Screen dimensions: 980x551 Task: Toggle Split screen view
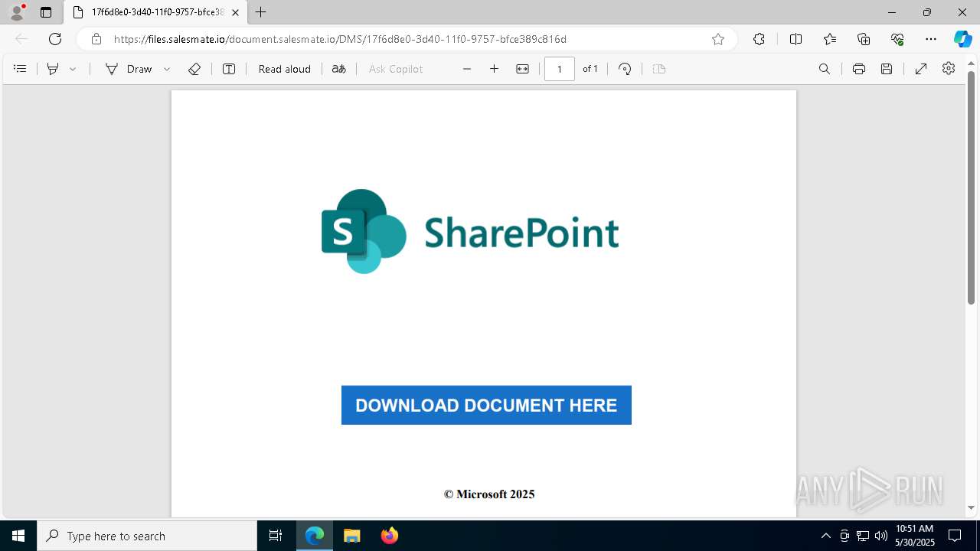pos(795,39)
